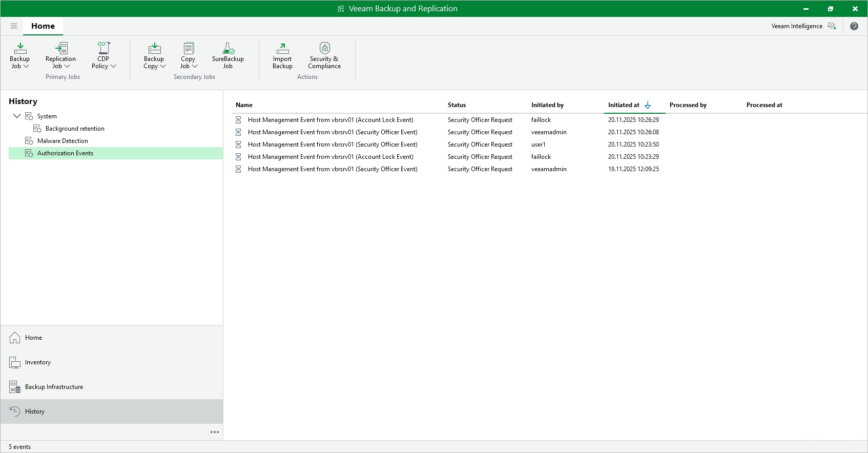Sort events by Processed by column
The image size is (868, 453).
pos(688,105)
